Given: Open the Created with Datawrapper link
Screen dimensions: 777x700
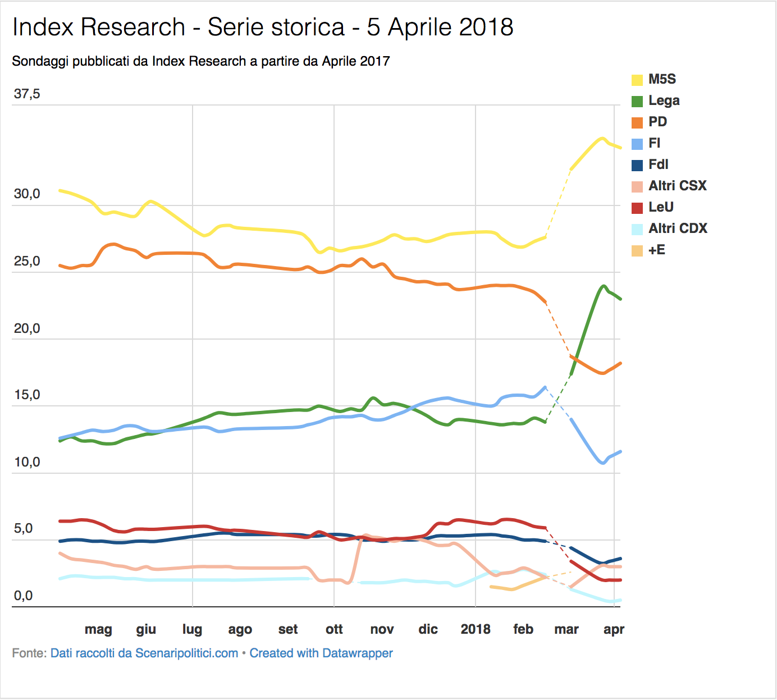Looking at the screenshot, I should (321, 653).
